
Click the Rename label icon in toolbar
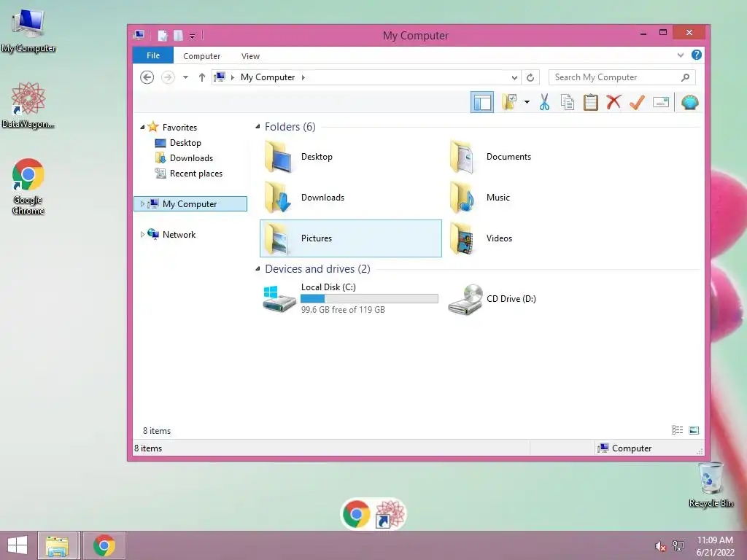(661, 102)
